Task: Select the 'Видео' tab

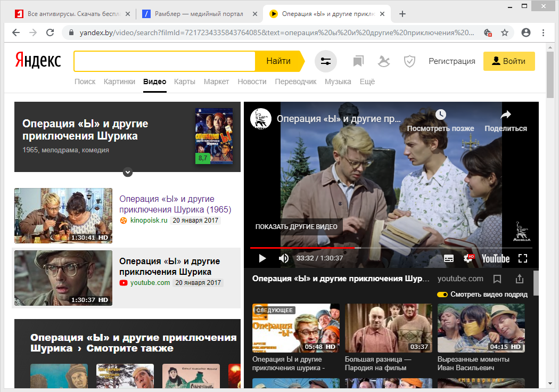Action: pyautogui.click(x=155, y=81)
